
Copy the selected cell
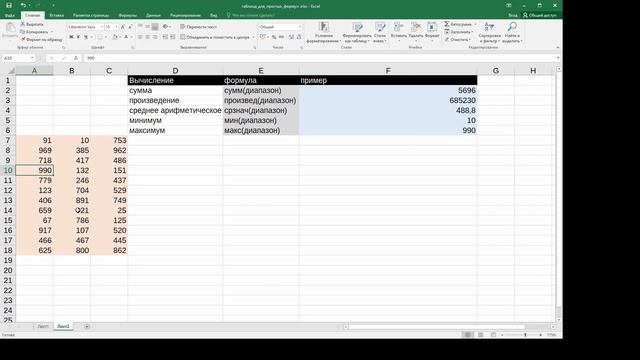point(34,32)
